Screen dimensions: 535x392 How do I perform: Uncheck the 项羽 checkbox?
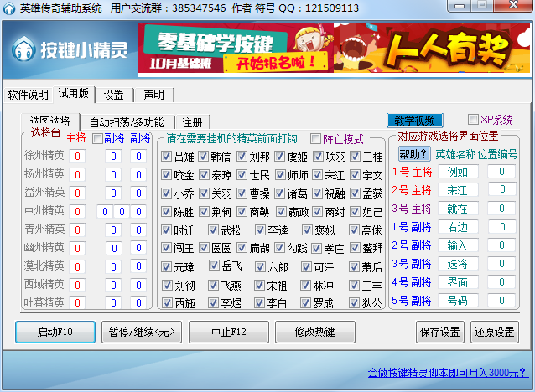[x=318, y=157]
